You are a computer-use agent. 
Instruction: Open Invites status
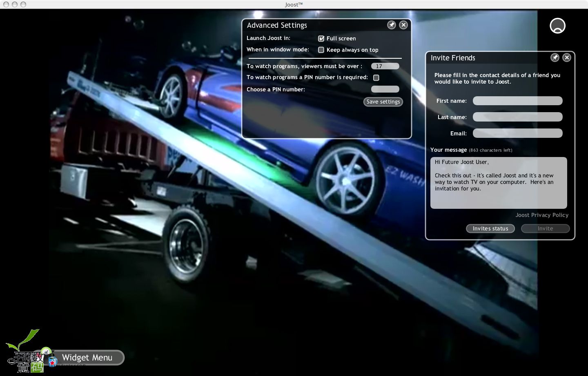490,228
